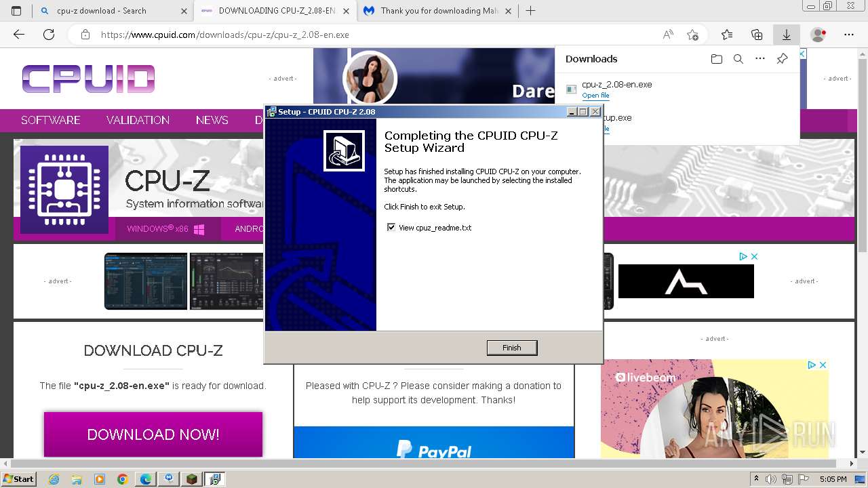Open the block-icon app in taskbar
This screenshot has width=868, height=488.
(192, 479)
